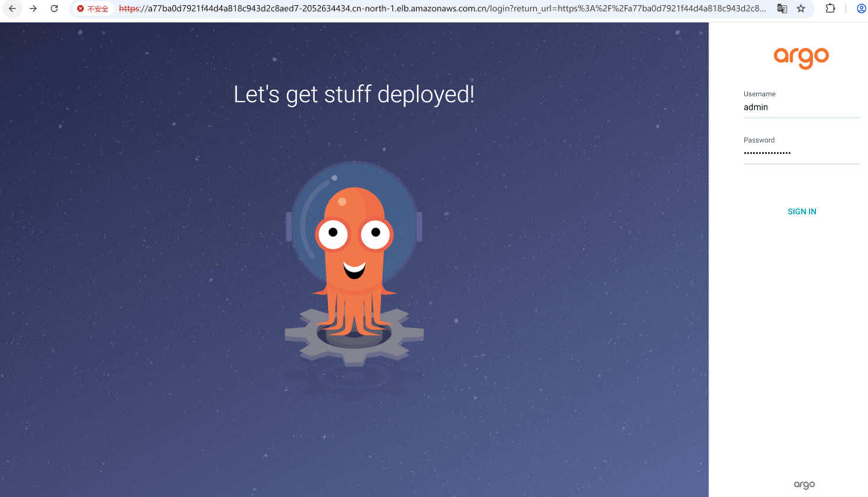Click the Username label text

point(759,94)
